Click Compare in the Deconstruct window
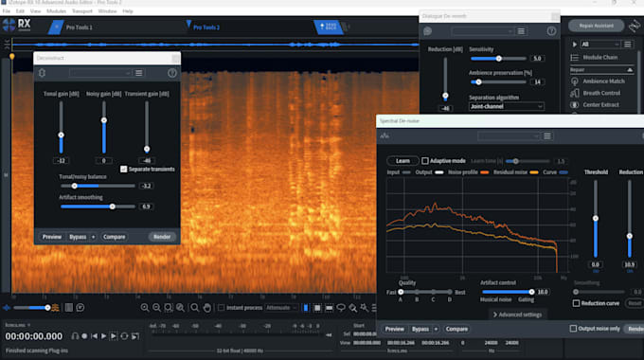 click(x=115, y=237)
